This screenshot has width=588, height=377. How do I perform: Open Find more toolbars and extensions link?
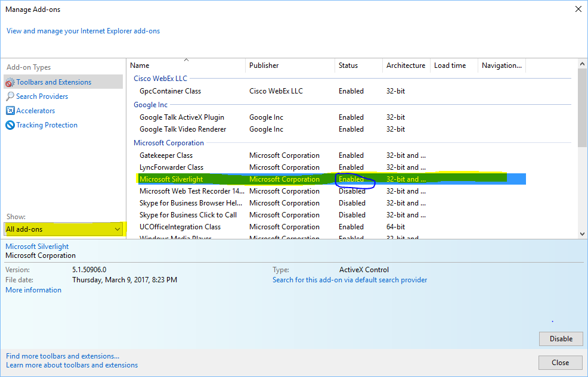point(63,356)
